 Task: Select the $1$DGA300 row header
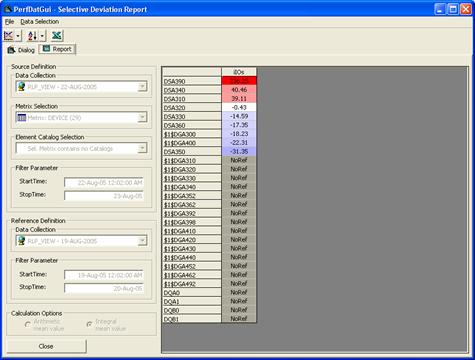point(192,134)
